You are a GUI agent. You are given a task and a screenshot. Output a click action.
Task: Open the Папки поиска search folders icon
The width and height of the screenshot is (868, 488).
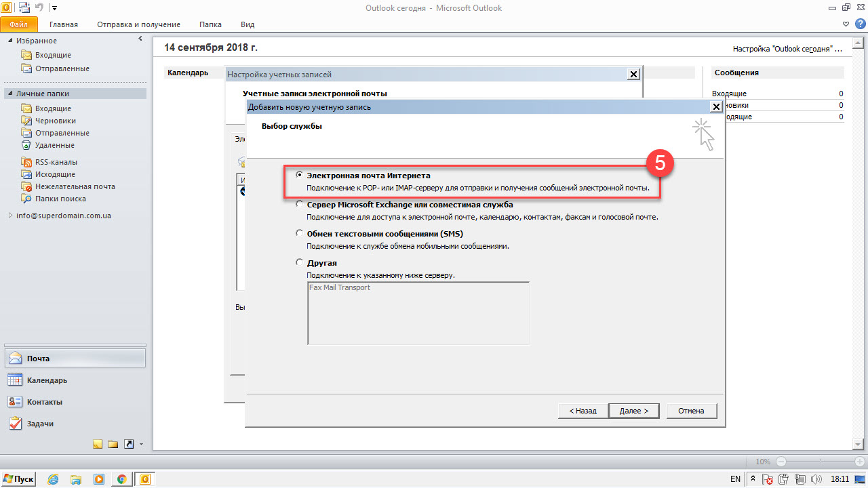pos(26,199)
